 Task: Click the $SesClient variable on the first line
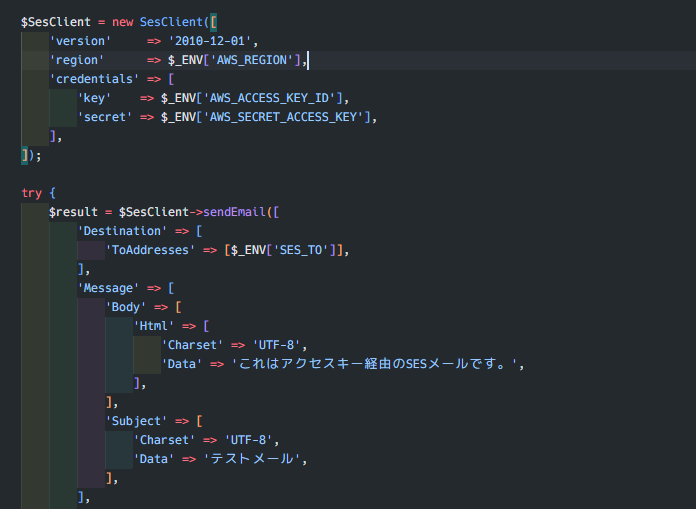pos(57,22)
